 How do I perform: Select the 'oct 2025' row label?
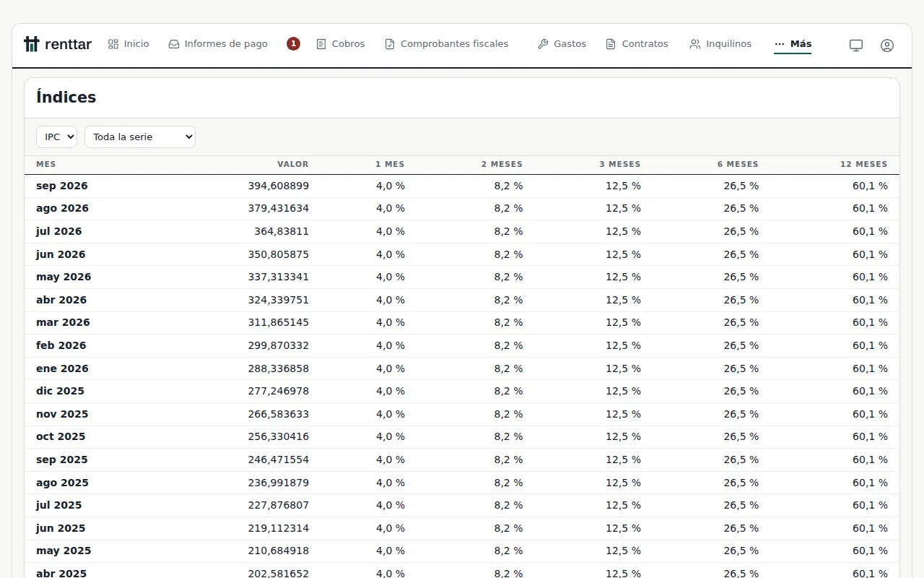coord(61,436)
